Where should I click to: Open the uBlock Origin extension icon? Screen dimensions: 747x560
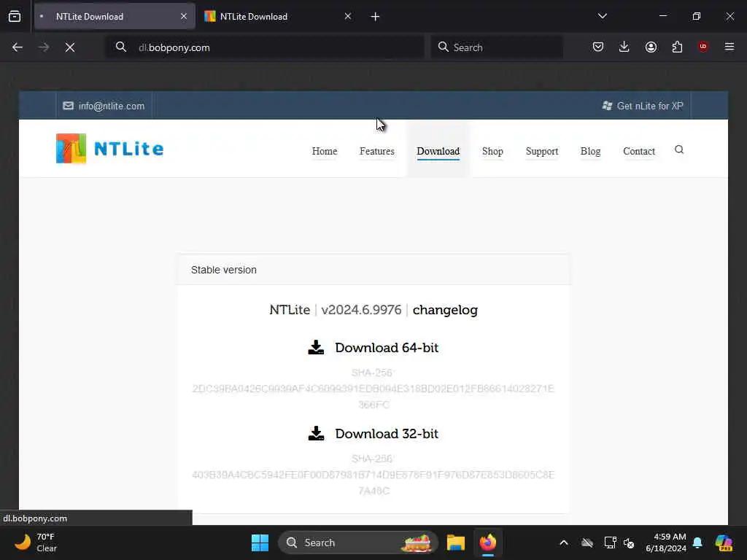tap(703, 47)
